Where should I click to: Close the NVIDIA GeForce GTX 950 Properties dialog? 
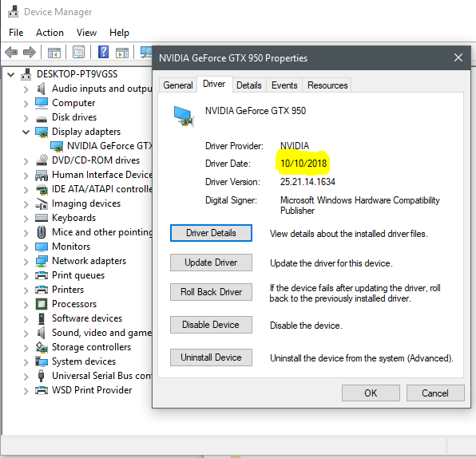coord(458,57)
